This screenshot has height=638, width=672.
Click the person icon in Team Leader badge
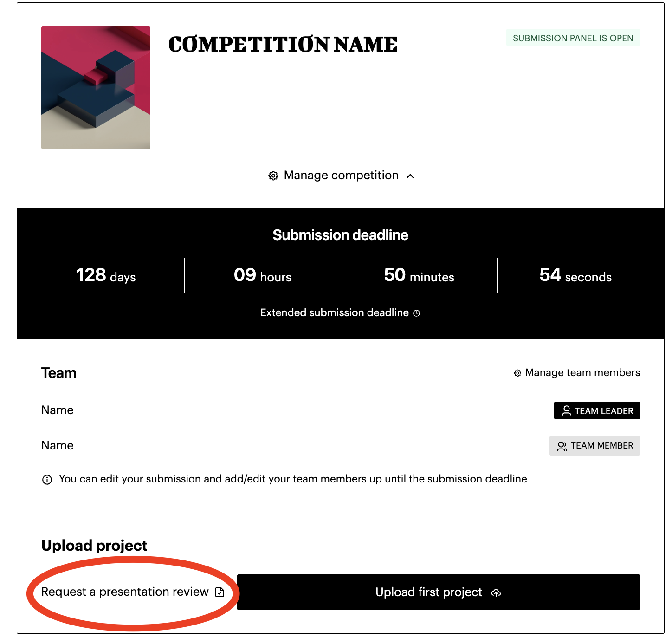(566, 411)
